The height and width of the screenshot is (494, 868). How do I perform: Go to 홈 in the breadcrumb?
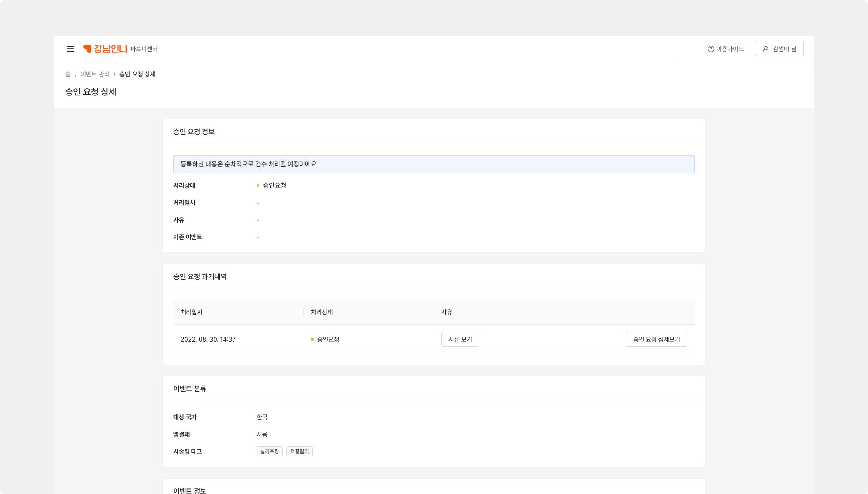pos(68,74)
